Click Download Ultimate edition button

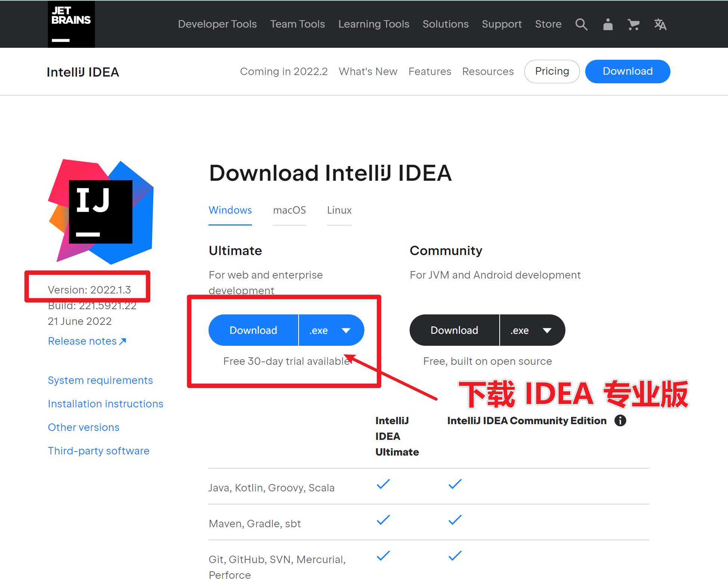point(253,330)
